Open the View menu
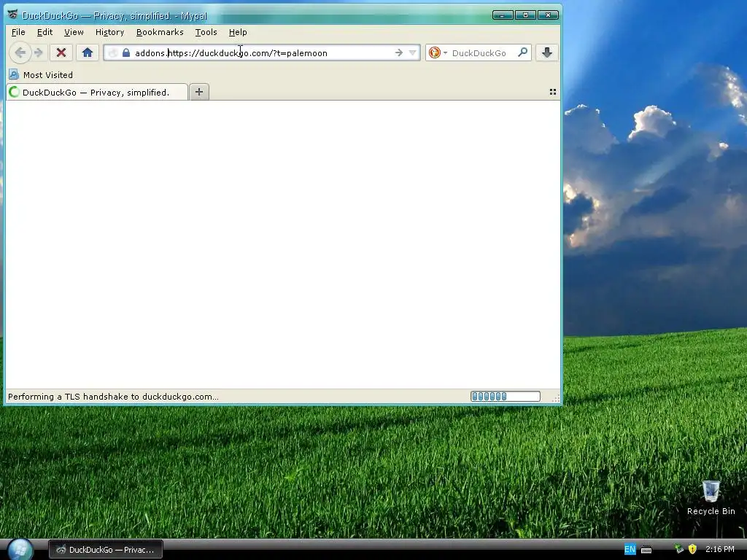 [x=74, y=32]
